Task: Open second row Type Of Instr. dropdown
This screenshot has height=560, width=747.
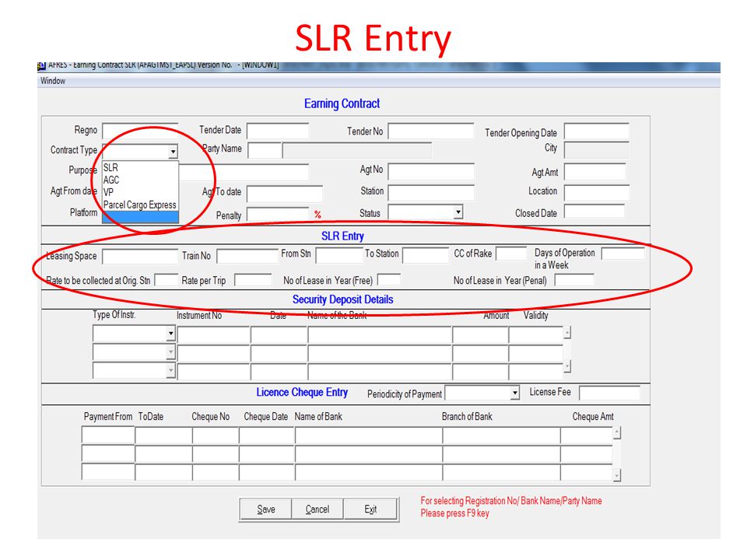Action: pos(170,352)
